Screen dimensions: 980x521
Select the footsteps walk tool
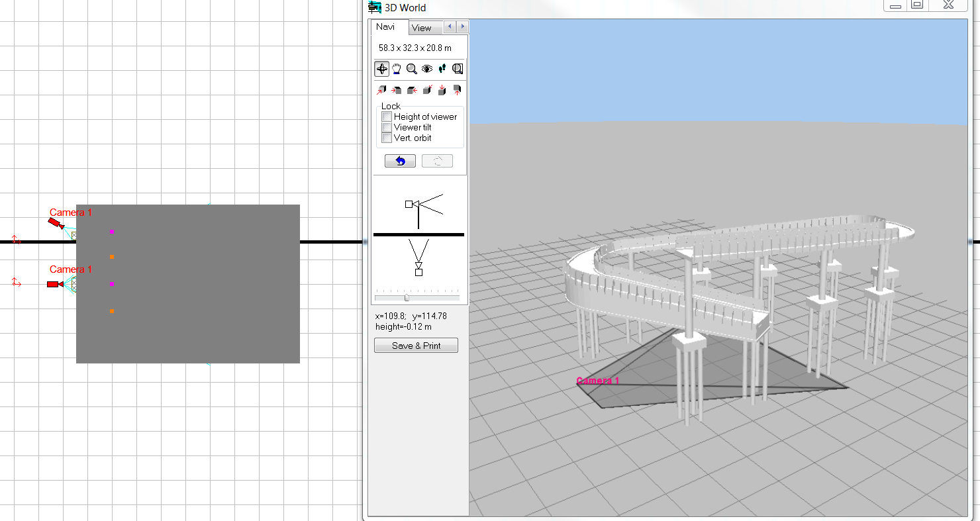click(442, 69)
